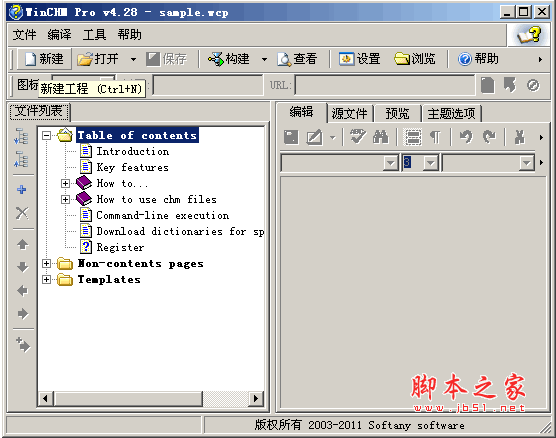Image resolution: width=556 pixels, height=438 pixels.
Task: Select the Key features topic
Action: coord(132,167)
